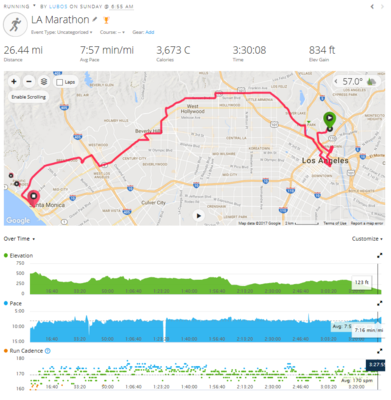Click the trophy icon next to title
391x400 pixels.
click(106, 20)
